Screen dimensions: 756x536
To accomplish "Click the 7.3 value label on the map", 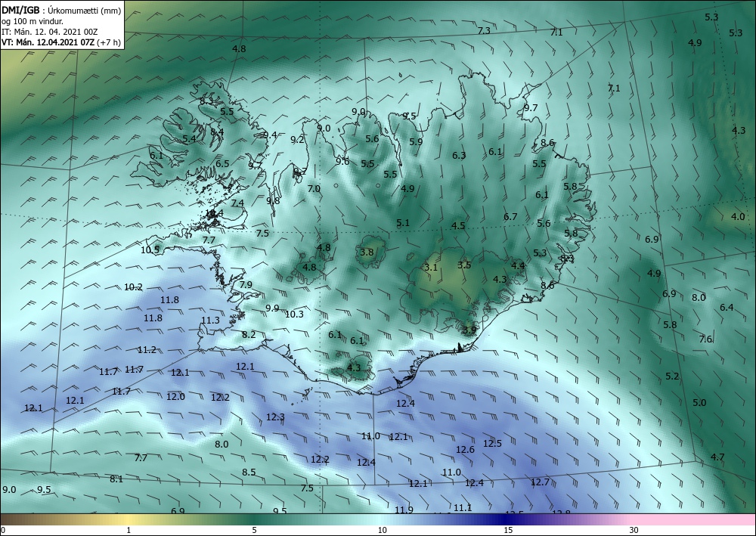I will (x=484, y=30).
